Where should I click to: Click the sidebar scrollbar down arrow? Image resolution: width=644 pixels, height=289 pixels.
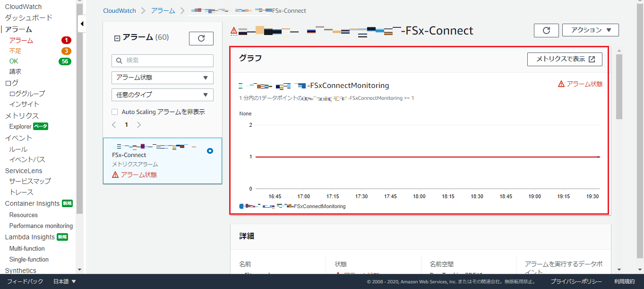coord(79,270)
